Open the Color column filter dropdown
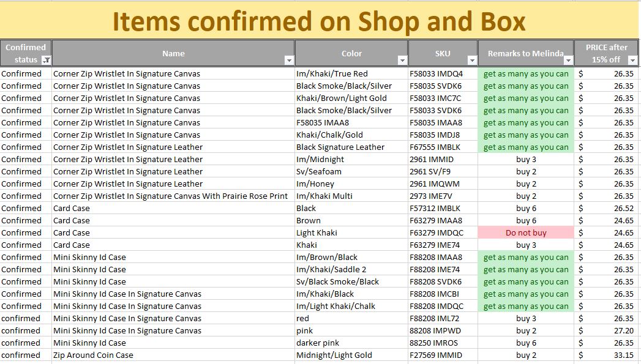Viewport: 641px width, 364px height. click(x=402, y=60)
